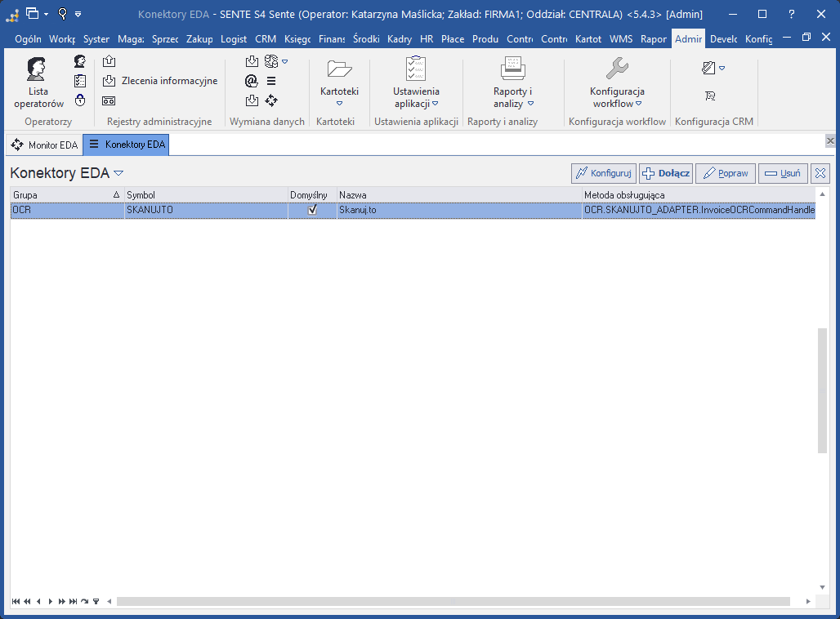
Task: Click the small operator head icon
Action: (x=80, y=61)
